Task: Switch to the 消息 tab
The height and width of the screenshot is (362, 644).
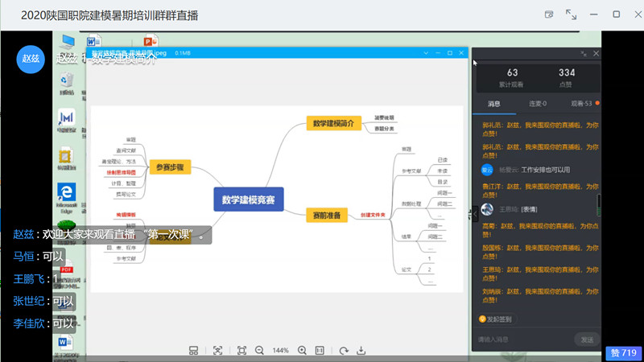Action: (493, 104)
